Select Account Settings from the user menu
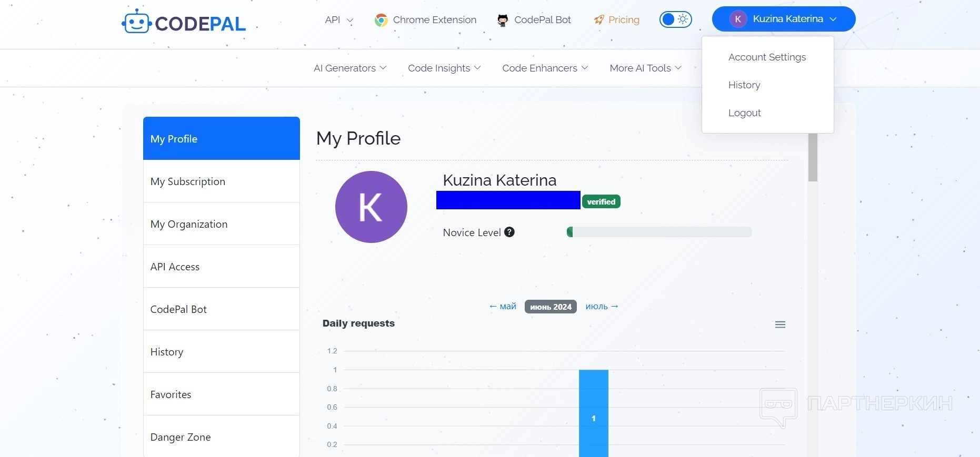 coord(767,57)
